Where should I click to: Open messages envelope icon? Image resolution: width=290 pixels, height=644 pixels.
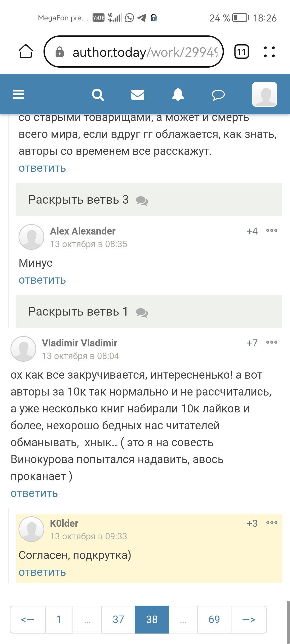pos(138,95)
